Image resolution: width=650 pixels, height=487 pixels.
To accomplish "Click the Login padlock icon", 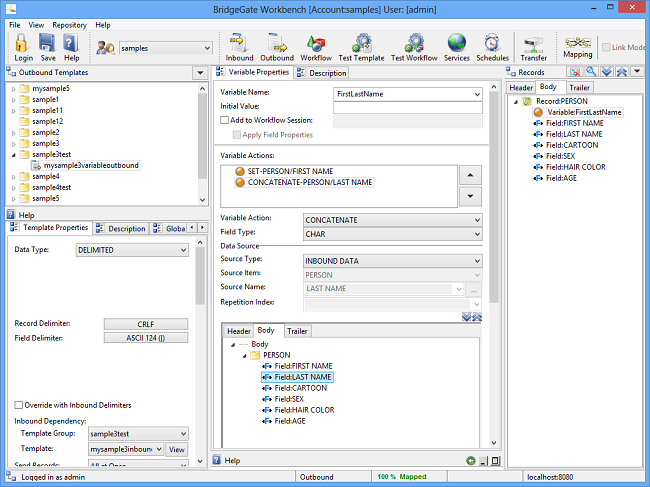I will (22, 44).
